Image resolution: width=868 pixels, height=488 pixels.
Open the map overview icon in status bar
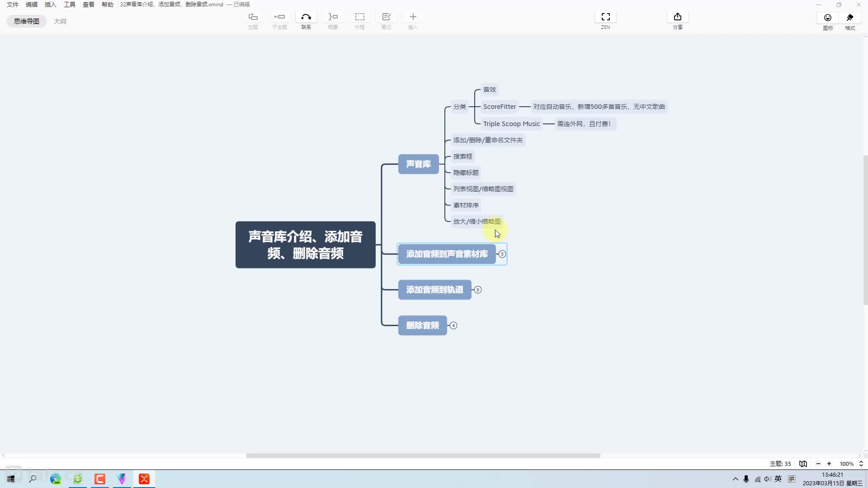click(x=803, y=464)
